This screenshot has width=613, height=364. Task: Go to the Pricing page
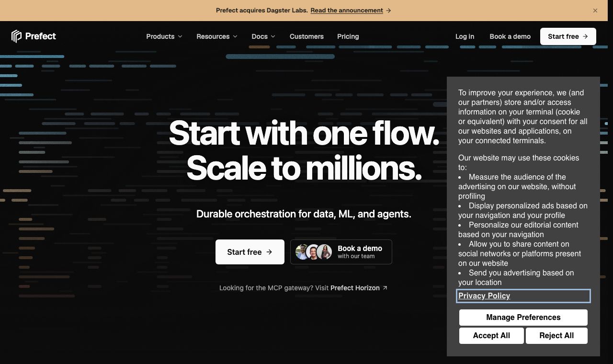coord(348,36)
